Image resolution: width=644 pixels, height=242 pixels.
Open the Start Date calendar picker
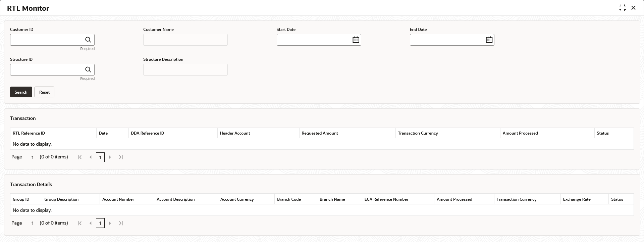356,40
